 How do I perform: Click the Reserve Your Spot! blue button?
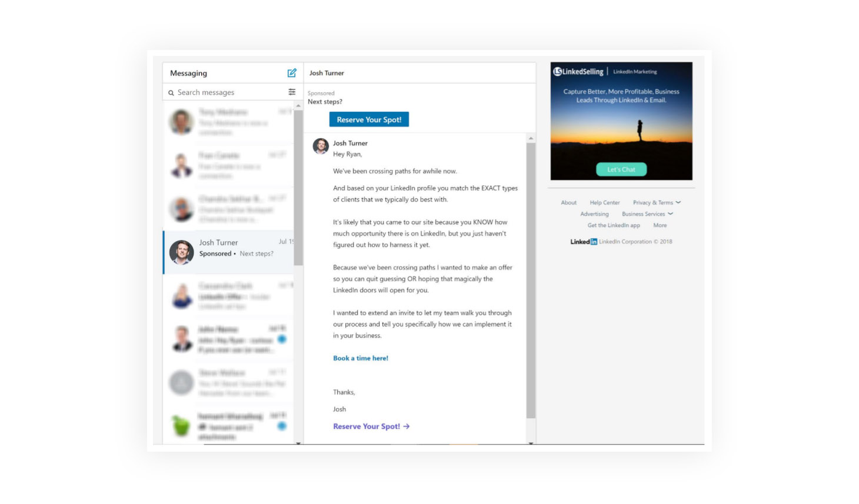point(369,119)
